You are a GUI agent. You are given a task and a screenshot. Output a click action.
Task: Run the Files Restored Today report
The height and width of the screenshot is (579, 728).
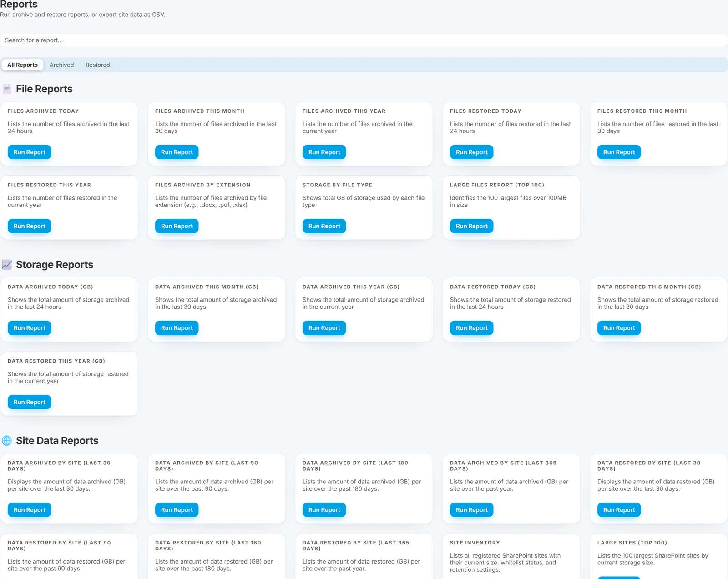[x=472, y=152]
